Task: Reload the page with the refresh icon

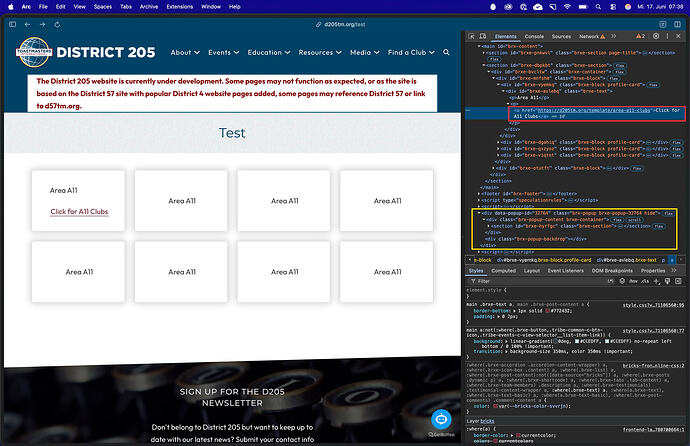Action: pyautogui.click(x=57, y=24)
